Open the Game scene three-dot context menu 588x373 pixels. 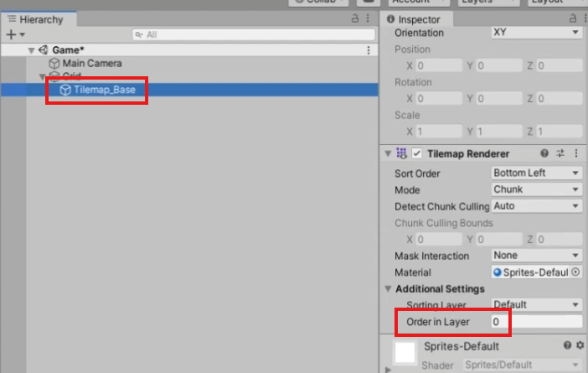pos(369,50)
